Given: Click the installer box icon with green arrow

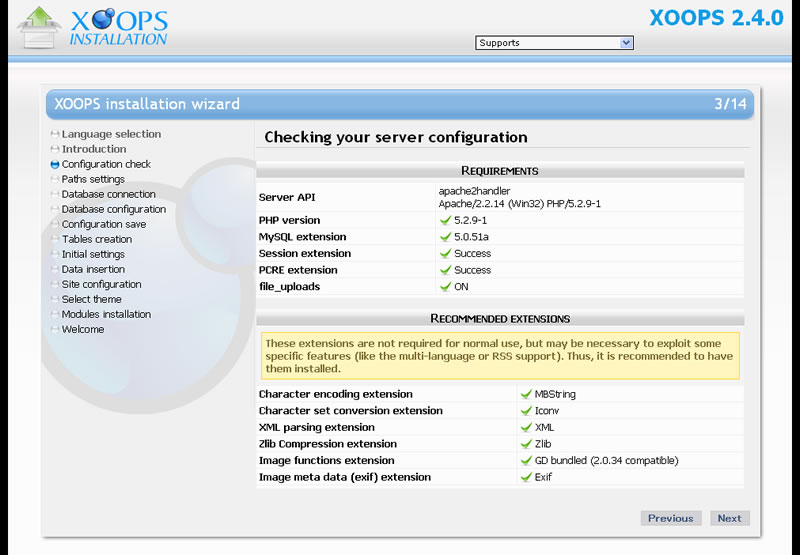Looking at the screenshot, I should click(39, 28).
